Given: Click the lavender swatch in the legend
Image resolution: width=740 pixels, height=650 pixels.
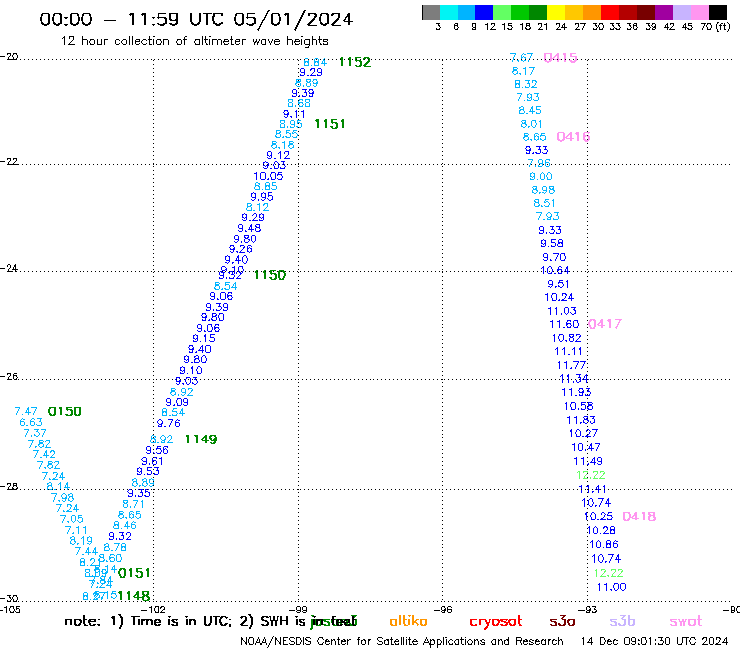Looking at the screenshot, I should click(681, 12).
